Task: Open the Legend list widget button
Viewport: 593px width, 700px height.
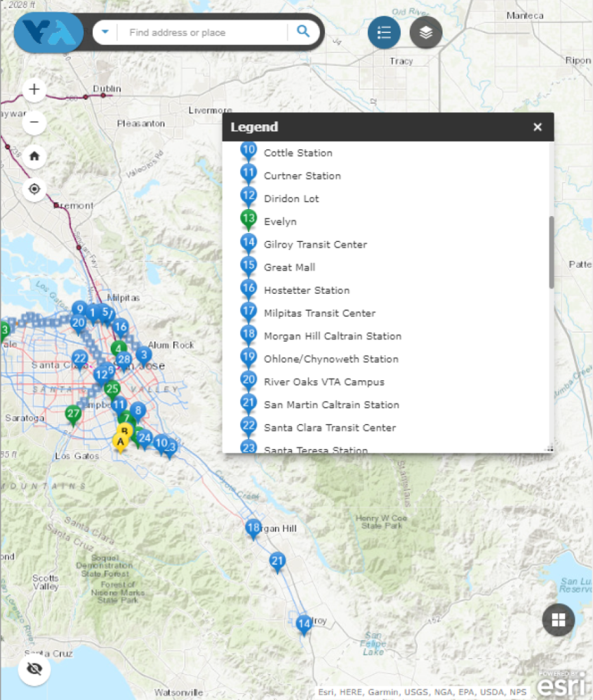Action: [x=384, y=32]
